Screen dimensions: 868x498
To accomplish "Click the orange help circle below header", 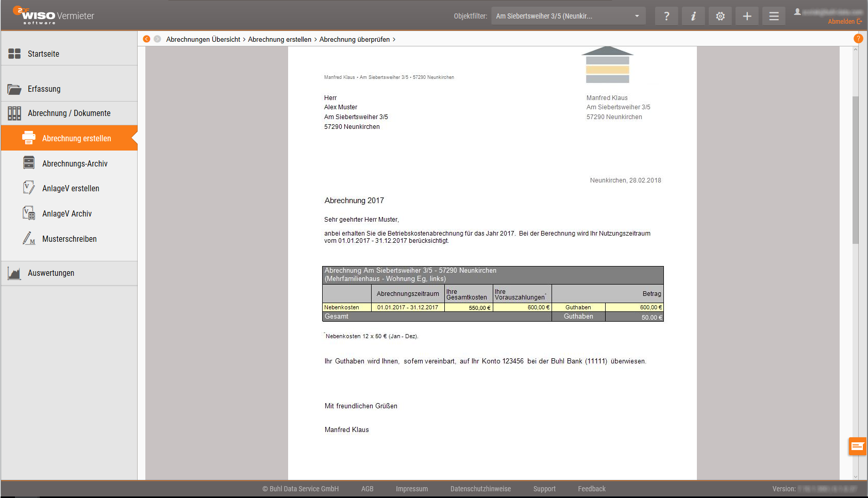I will [x=858, y=39].
